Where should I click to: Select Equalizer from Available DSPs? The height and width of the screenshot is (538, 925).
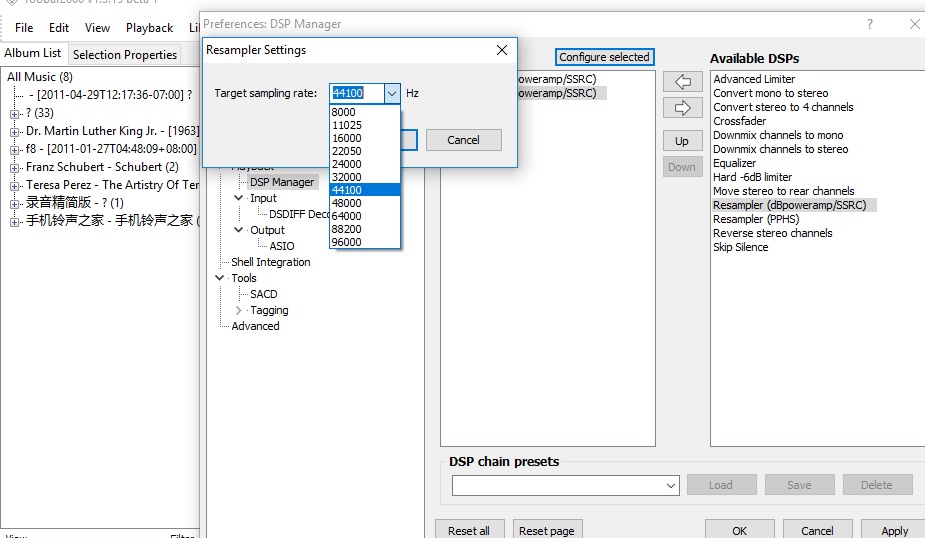click(734, 163)
